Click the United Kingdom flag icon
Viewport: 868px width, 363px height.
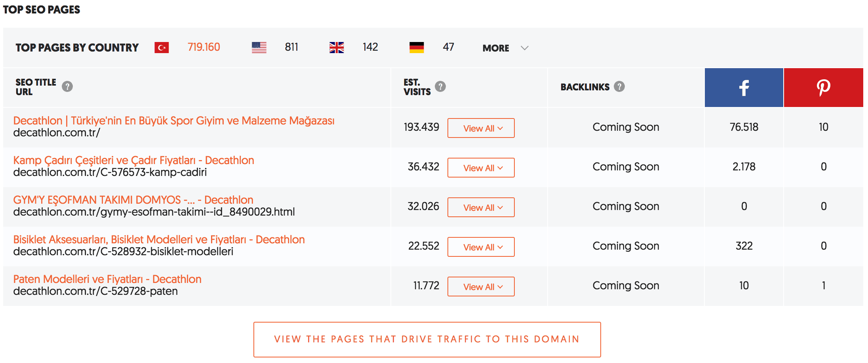tap(337, 48)
